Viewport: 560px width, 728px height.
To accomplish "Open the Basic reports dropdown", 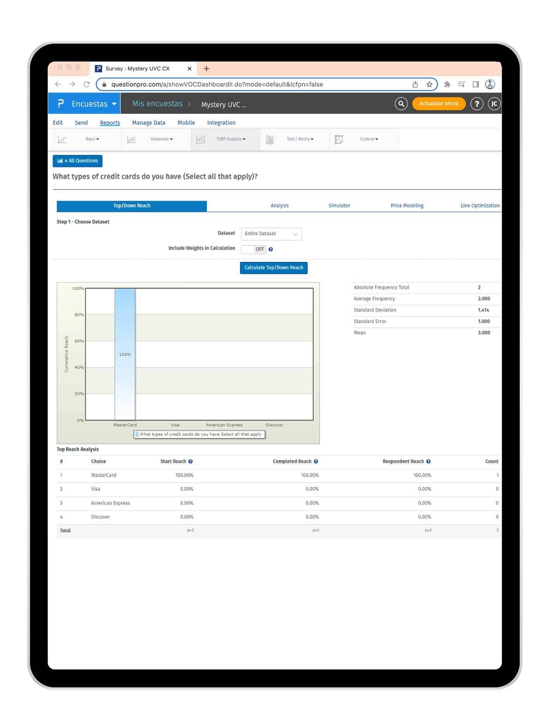I will tap(92, 139).
